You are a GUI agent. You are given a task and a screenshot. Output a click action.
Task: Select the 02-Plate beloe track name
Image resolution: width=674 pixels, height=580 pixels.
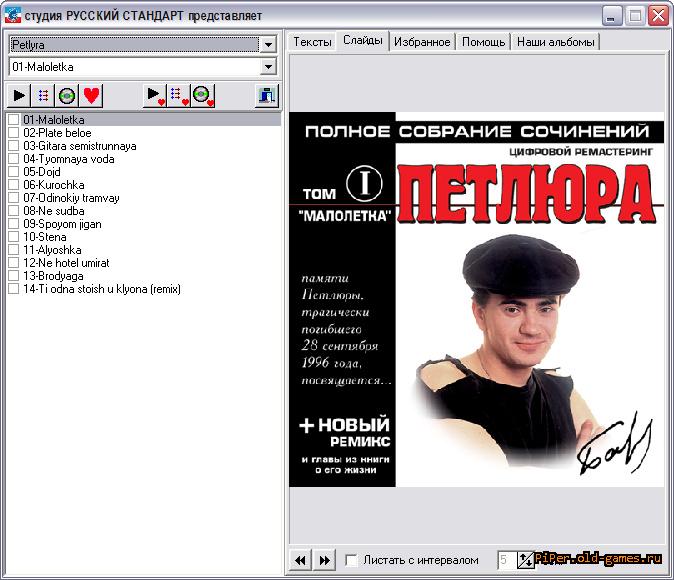pyautogui.click(x=57, y=132)
